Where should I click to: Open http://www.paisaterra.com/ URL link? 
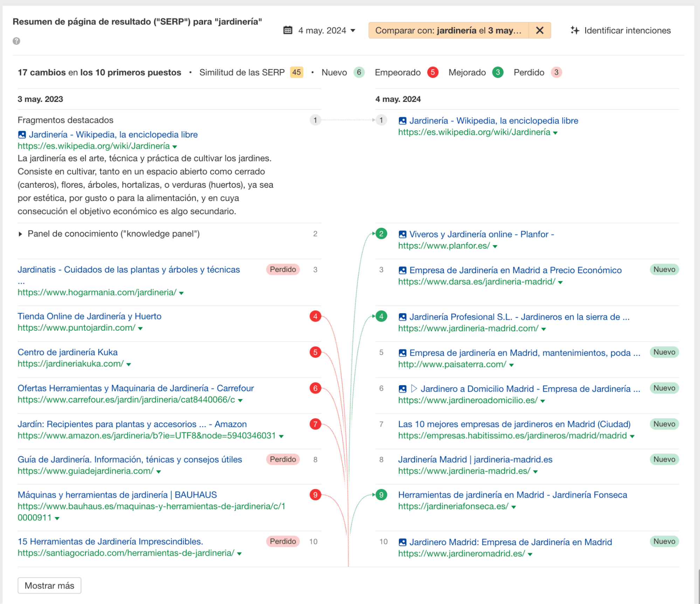click(x=452, y=365)
